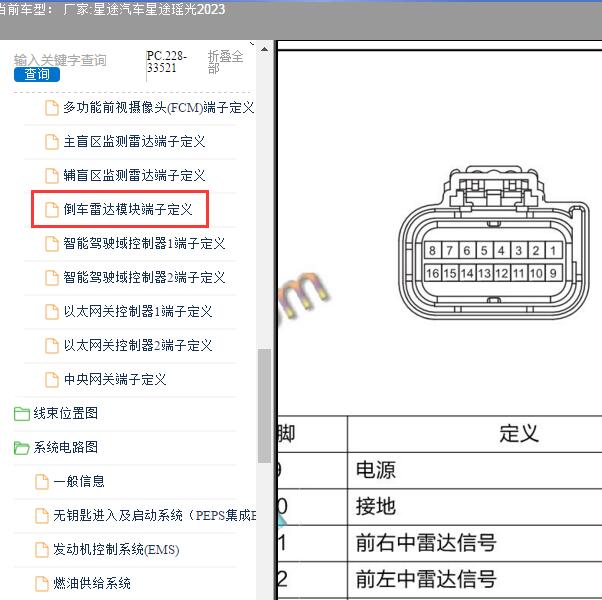Click 折叠全部 to collapse all
Screen dimensions: 602x600
pos(225,62)
